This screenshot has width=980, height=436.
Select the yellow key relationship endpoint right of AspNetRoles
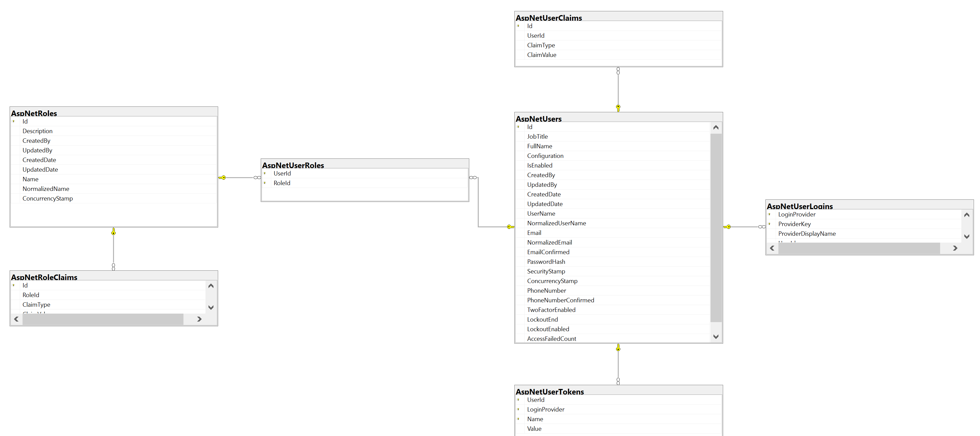click(x=222, y=178)
